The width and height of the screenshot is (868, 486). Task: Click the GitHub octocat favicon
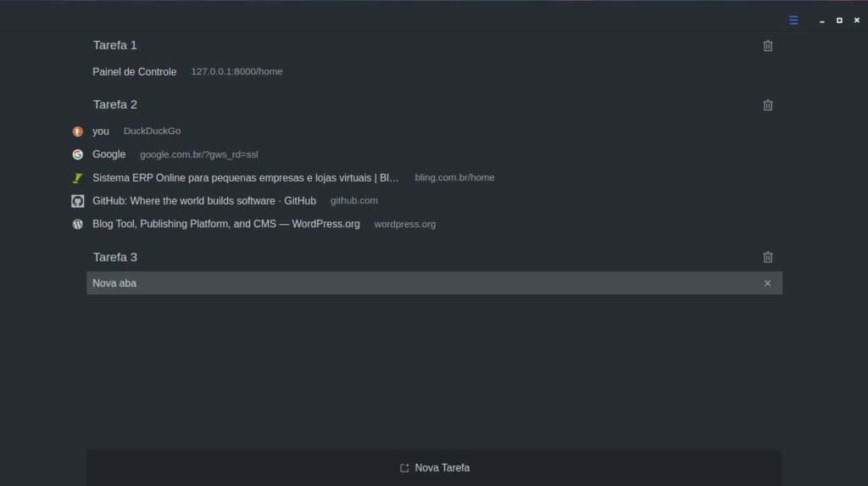tap(78, 201)
